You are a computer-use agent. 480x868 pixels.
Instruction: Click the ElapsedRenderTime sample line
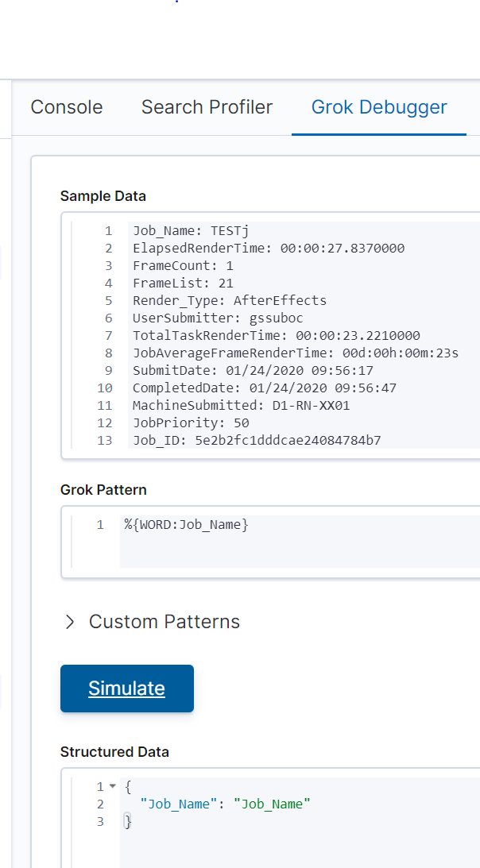click(269, 248)
